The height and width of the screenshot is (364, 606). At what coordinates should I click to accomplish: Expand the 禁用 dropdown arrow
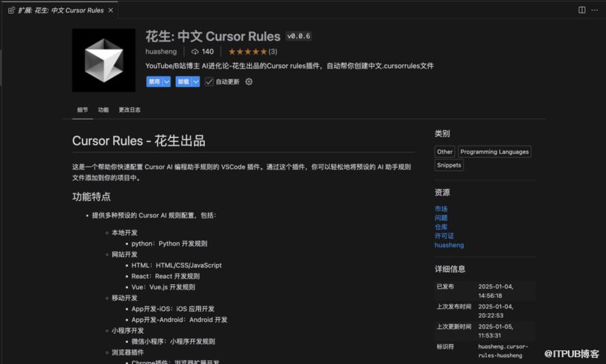point(167,82)
